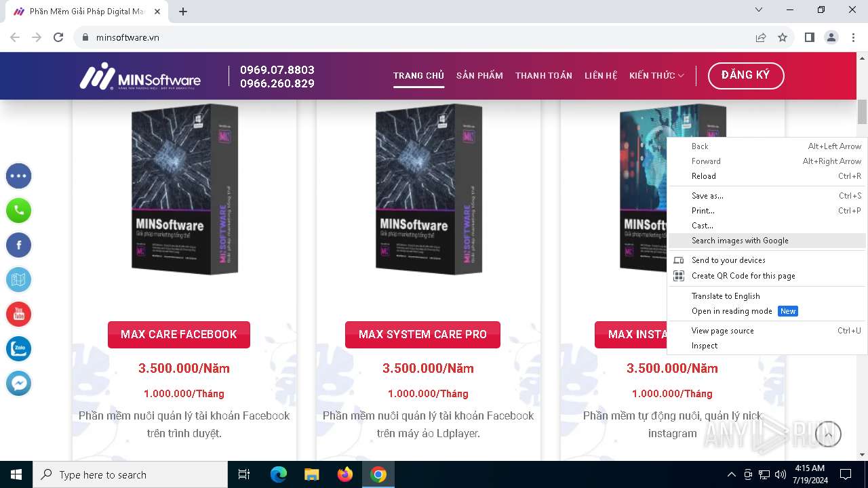
Task: Click the green phone call floating icon
Action: (x=19, y=211)
